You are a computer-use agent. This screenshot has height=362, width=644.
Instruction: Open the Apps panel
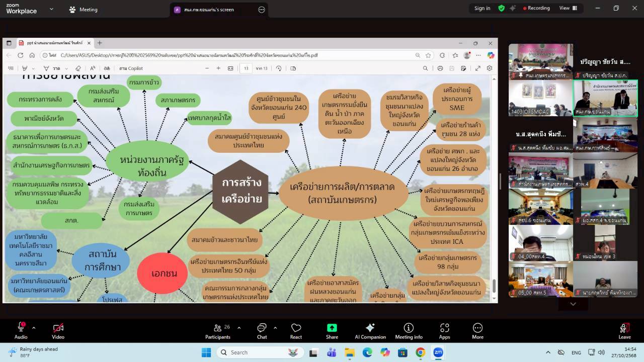coord(444,330)
